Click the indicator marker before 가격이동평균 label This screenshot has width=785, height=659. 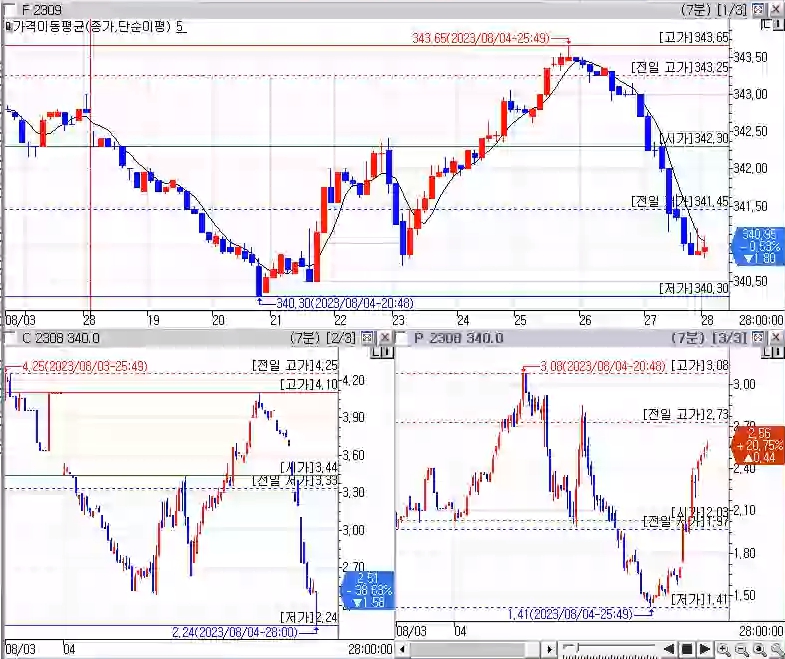tap(8, 27)
